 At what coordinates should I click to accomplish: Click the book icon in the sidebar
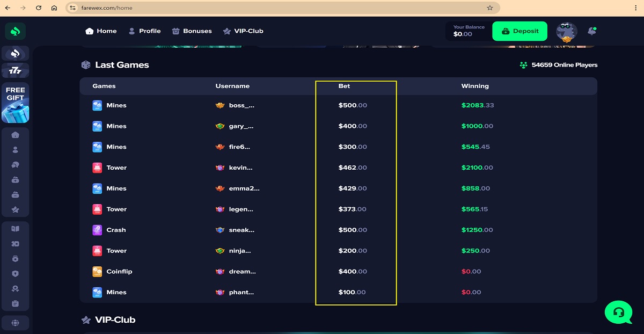16,229
